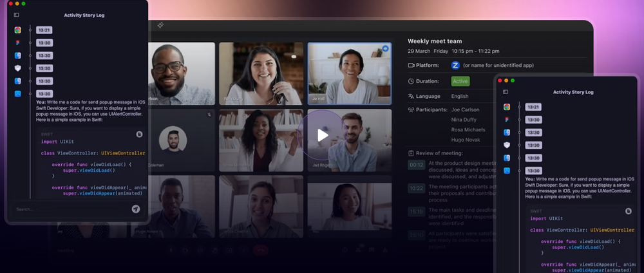Send message with paper plane button
Viewport: 644px width, 273px height.
click(135, 209)
